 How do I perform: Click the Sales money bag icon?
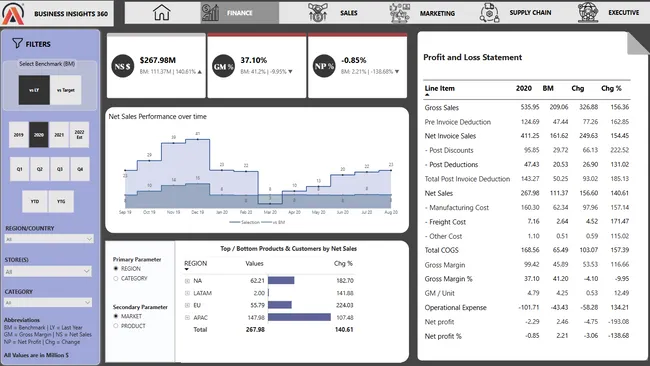tap(318, 12)
